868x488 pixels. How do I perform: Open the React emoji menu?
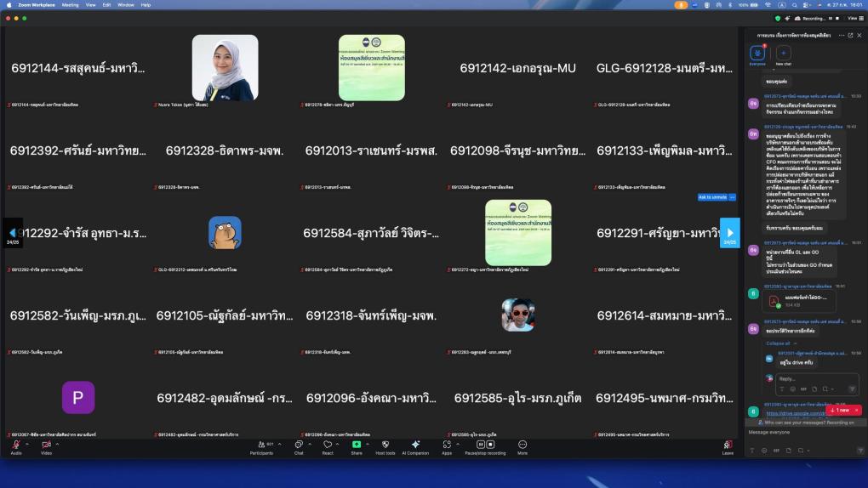(327, 445)
